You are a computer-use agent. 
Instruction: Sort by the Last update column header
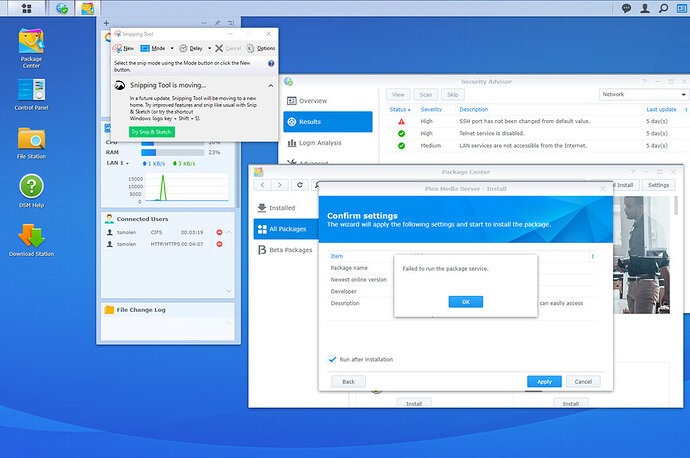click(661, 110)
